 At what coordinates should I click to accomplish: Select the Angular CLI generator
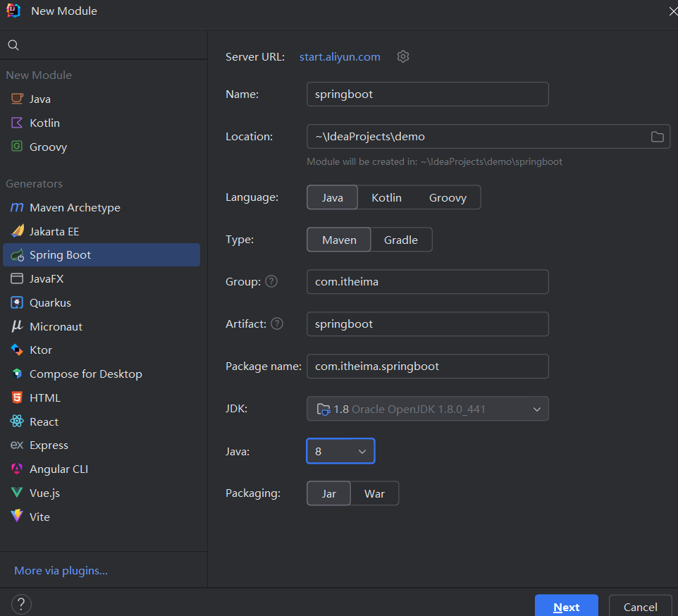[101, 469]
